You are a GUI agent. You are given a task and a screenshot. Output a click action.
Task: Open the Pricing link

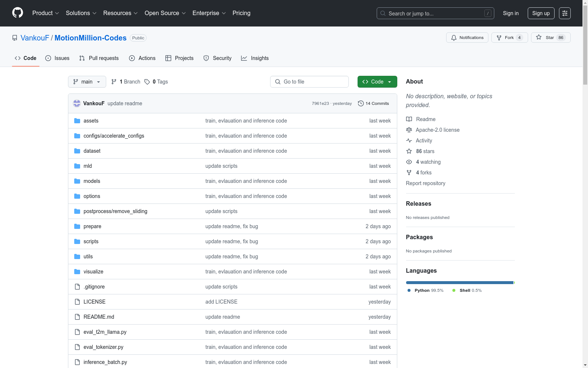coord(241,13)
